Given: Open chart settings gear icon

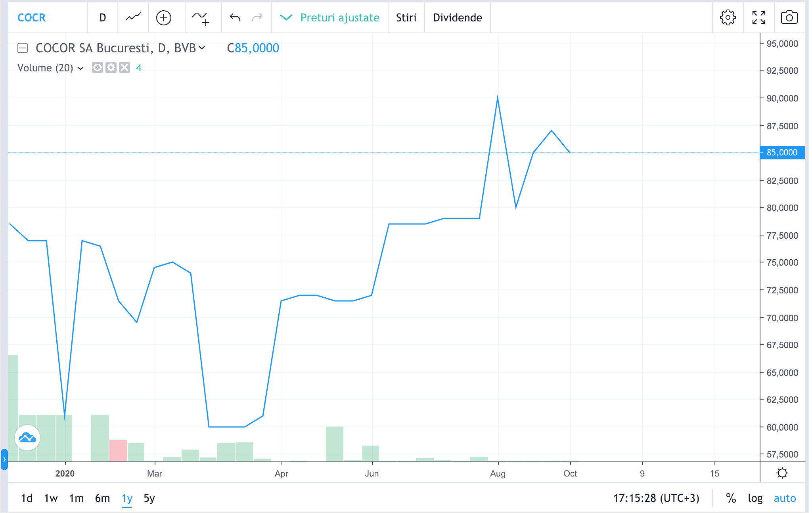Looking at the screenshot, I should tap(728, 17).
